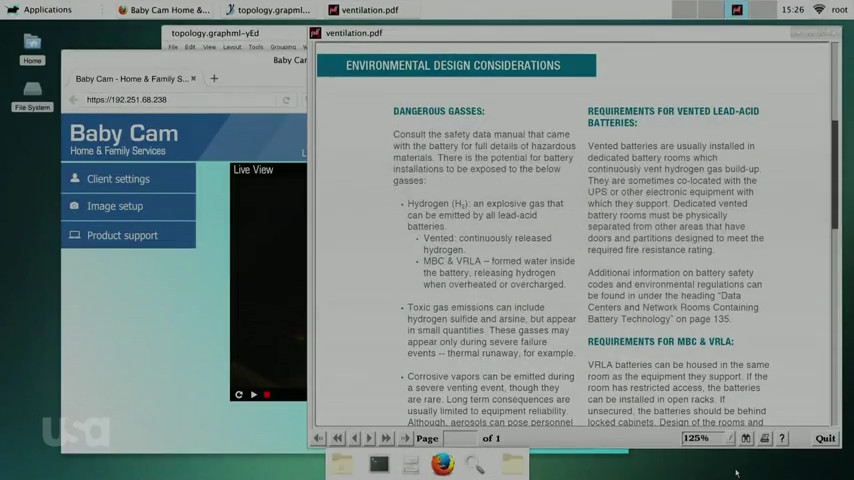Switch to Baby Cam Home taskbar item

(163, 10)
